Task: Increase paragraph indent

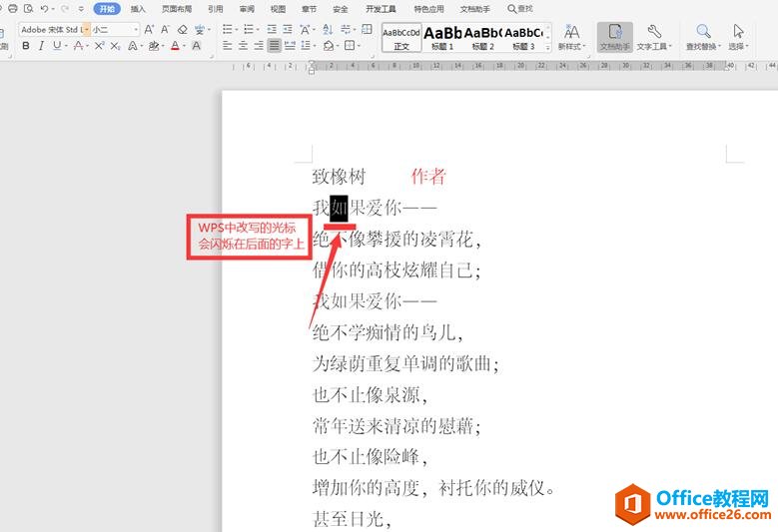Action: [x=288, y=30]
